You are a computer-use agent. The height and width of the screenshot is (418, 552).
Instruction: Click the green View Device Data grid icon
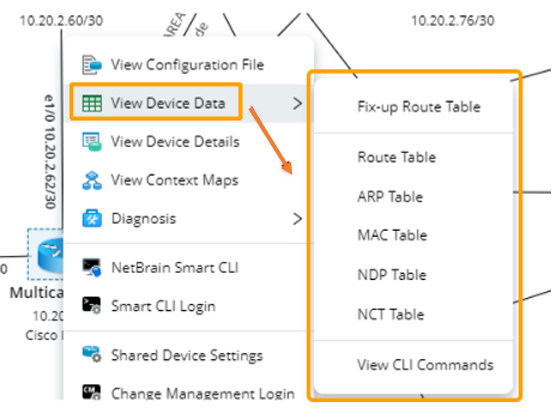pyautogui.click(x=92, y=103)
